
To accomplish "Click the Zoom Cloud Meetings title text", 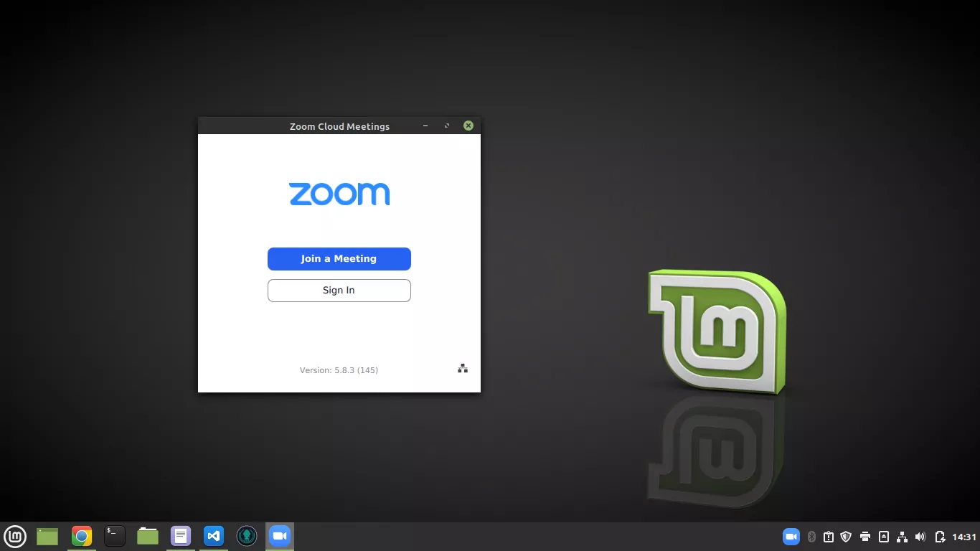I will point(339,126).
